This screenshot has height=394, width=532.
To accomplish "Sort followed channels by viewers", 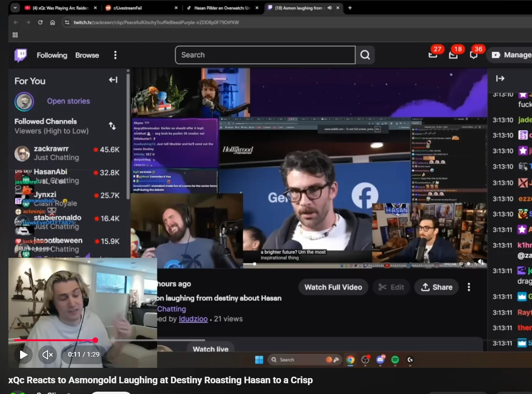I will [112, 126].
